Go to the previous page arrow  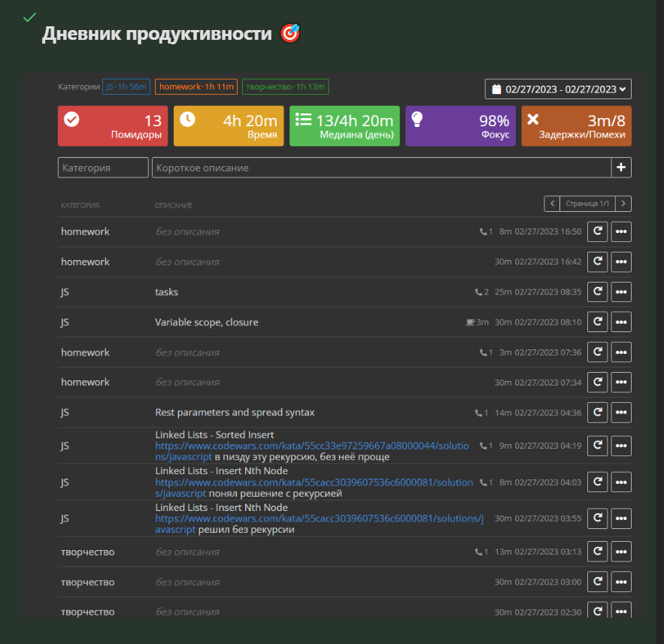(x=552, y=204)
